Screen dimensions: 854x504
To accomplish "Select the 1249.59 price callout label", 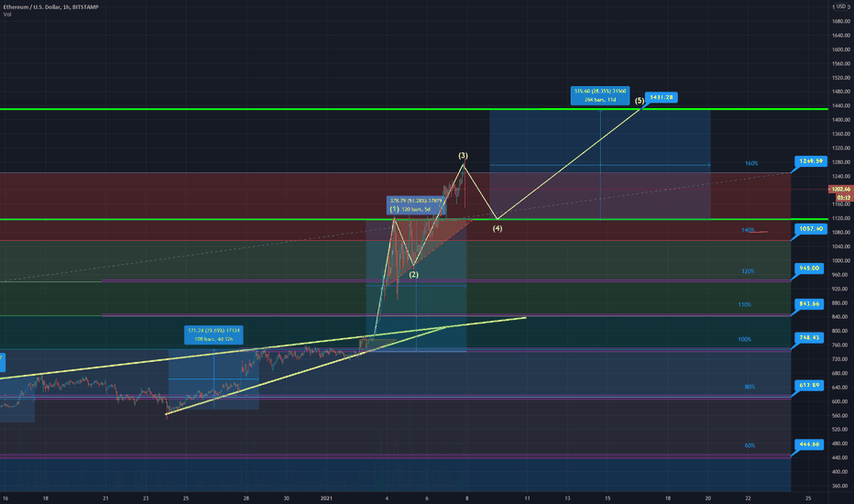I will [x=811, y=161].
